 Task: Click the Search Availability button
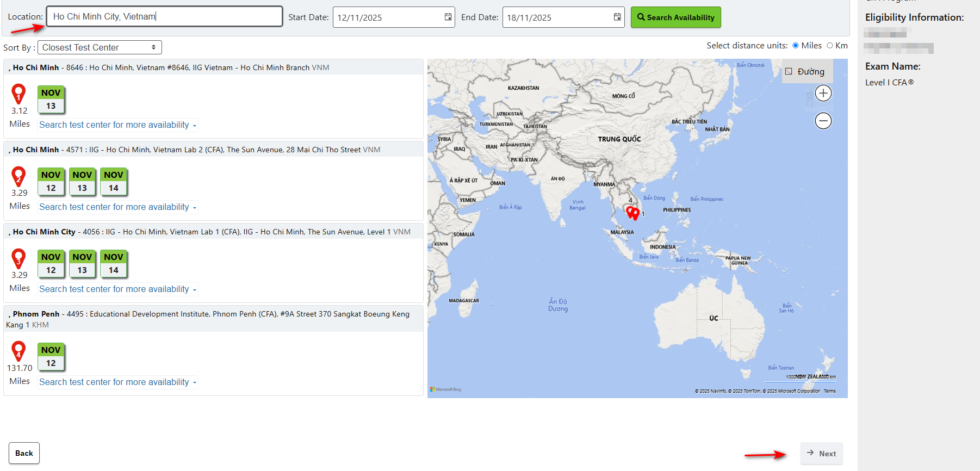676,17
